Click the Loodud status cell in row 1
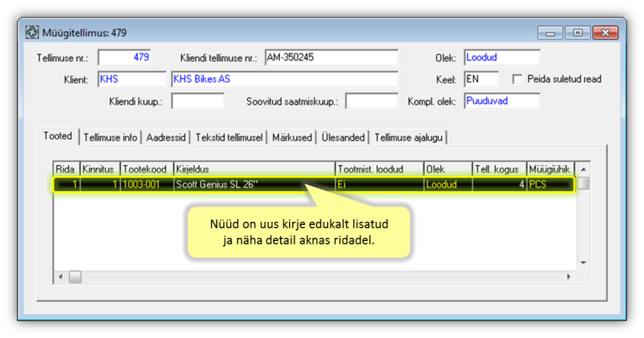This screenshot has width=644, height=338. (x=447, y=184)
